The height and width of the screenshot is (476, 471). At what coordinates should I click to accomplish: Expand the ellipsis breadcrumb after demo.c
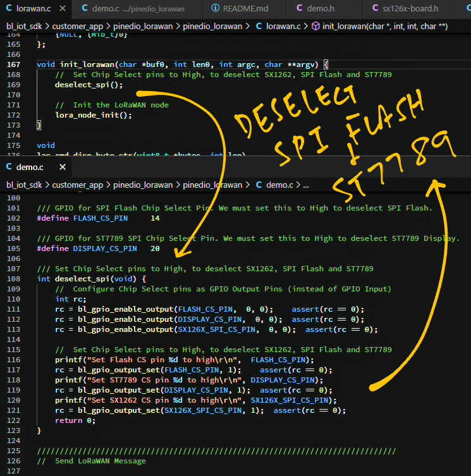[x=306, y=185]
